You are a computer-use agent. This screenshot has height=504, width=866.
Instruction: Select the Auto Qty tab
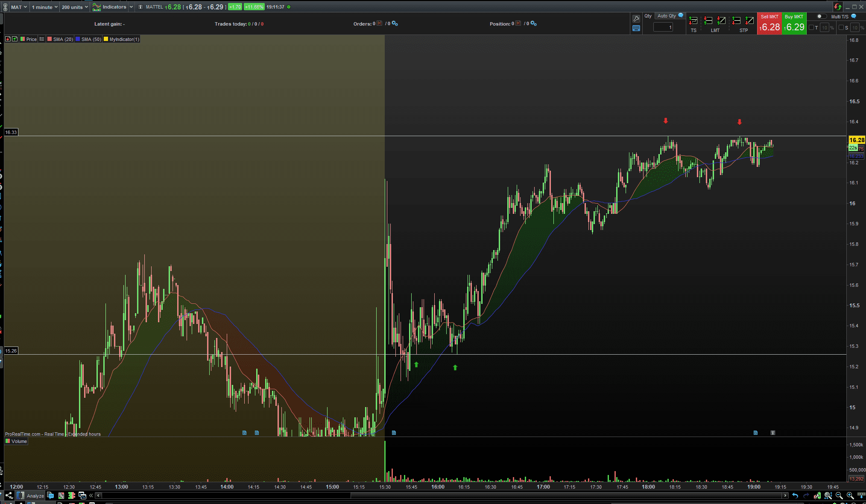[667, 16]
